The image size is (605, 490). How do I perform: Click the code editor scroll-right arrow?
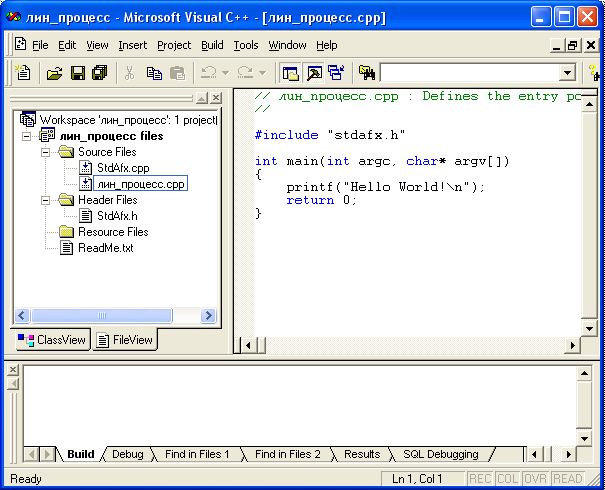pos(573,345)
